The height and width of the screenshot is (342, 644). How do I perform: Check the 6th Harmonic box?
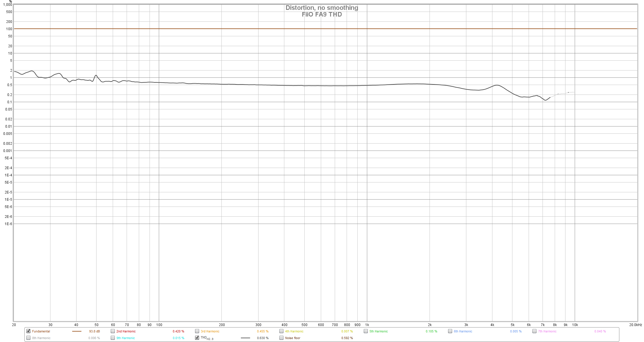pyautogui.click(x=450, y=331)
